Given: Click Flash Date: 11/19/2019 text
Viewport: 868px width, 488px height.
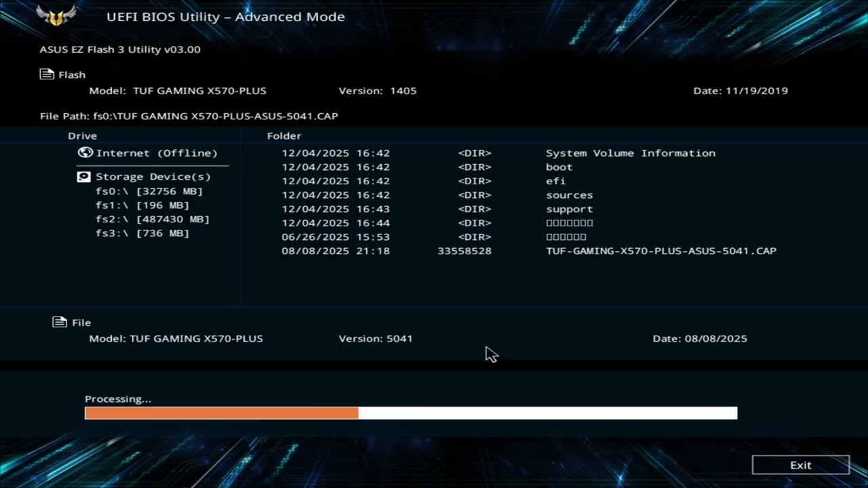Looking at the screenshot, I should click(x=741, y=91).
